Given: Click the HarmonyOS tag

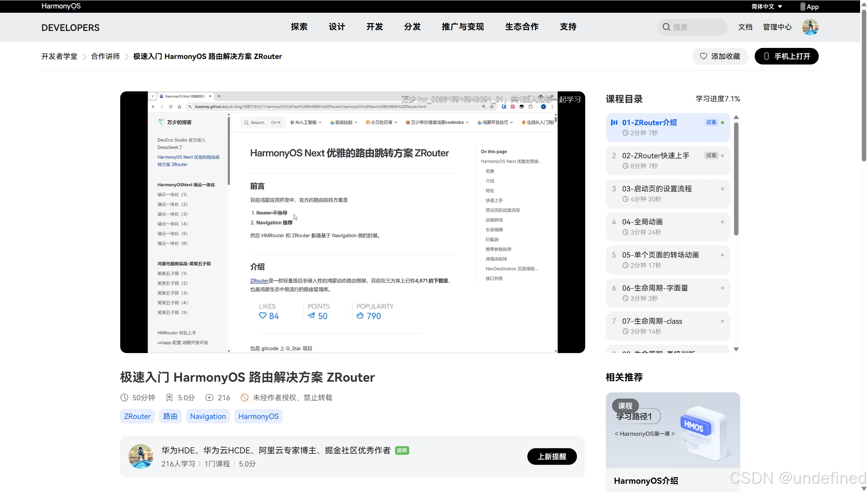Looking at the screenshot, I should 258,416.
